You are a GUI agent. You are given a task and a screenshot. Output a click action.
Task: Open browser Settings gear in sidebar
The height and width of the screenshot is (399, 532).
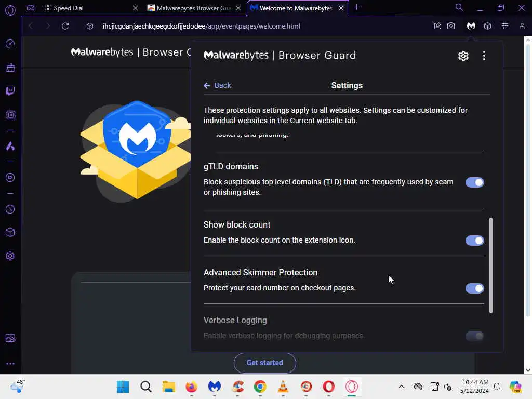point(10,256)
